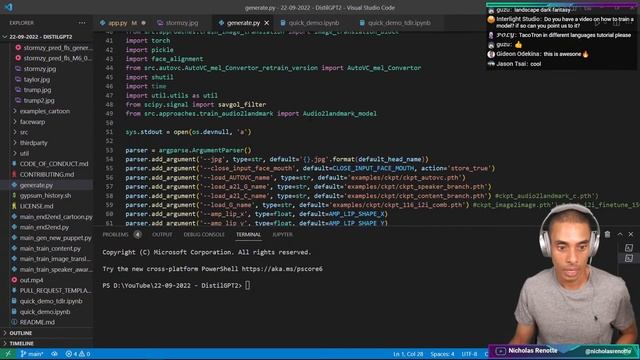The image size is (640, 360).
Task: Click the remote window status icon
Action: pyautogui.click(x=7, y=354)
